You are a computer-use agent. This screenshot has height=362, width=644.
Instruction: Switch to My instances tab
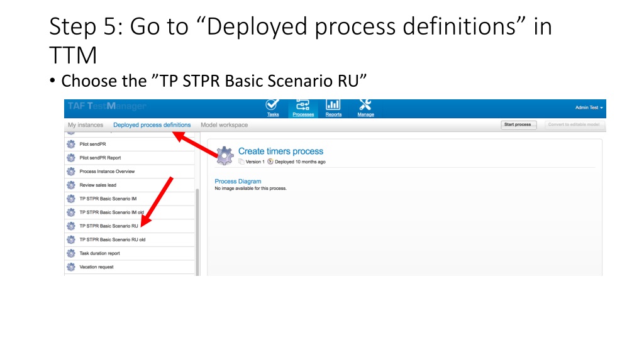(x=86, y=125)
